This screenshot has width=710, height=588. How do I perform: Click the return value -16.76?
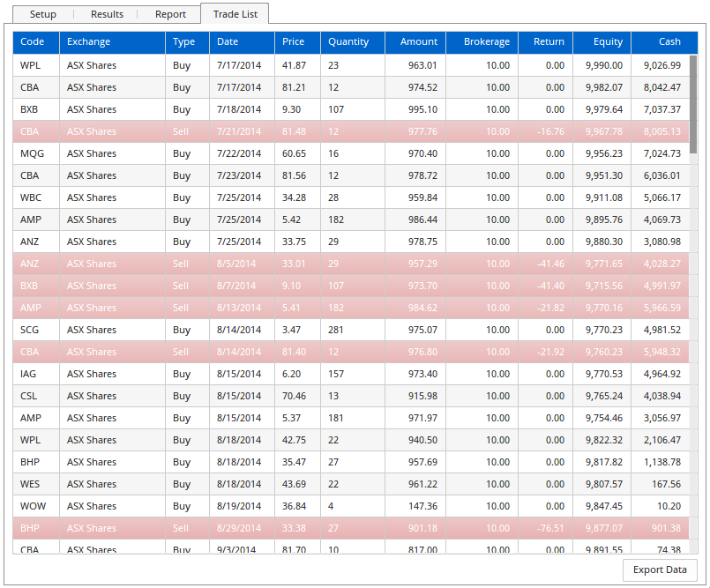click(550, 131)
